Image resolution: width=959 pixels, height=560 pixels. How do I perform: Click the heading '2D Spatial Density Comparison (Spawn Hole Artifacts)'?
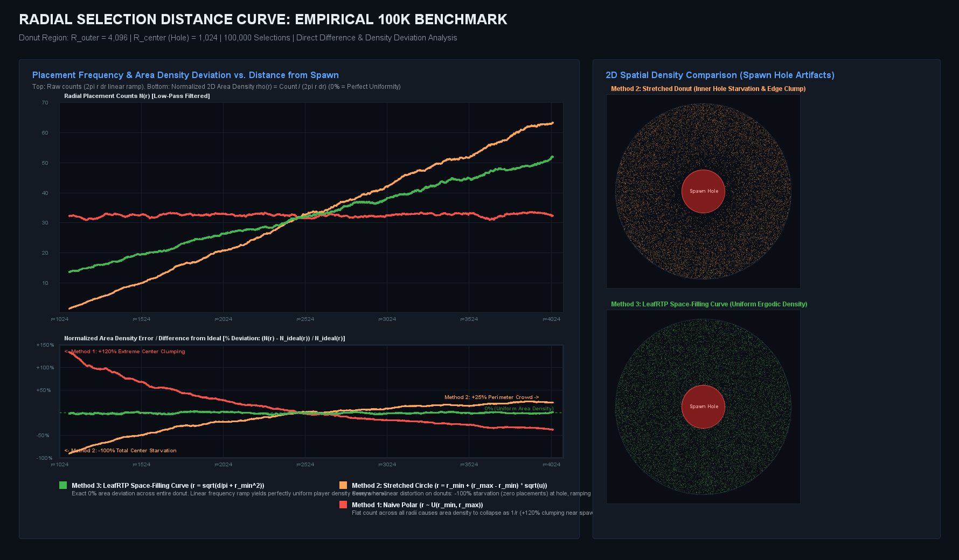(720, 75)
